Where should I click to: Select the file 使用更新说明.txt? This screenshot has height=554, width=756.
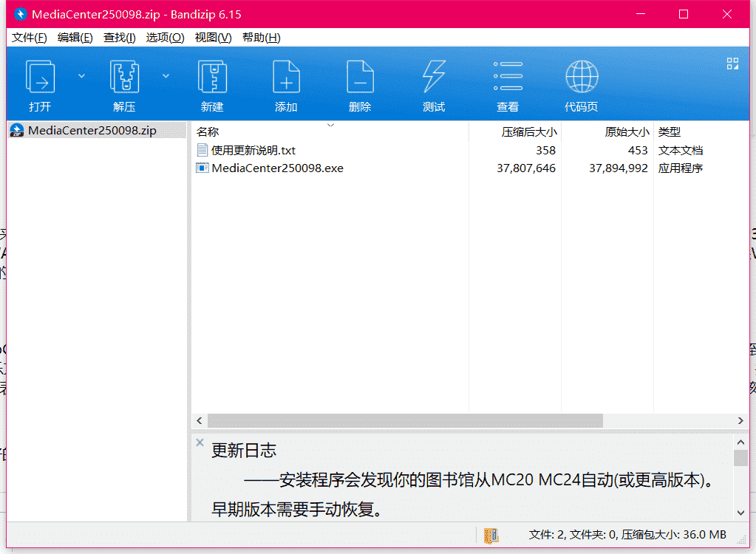click(253, 150)
